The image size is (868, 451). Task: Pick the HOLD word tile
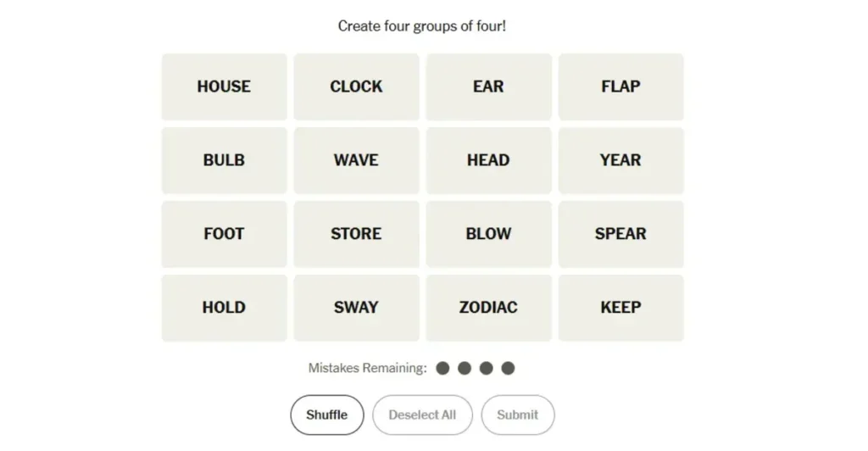click(224, 308)
